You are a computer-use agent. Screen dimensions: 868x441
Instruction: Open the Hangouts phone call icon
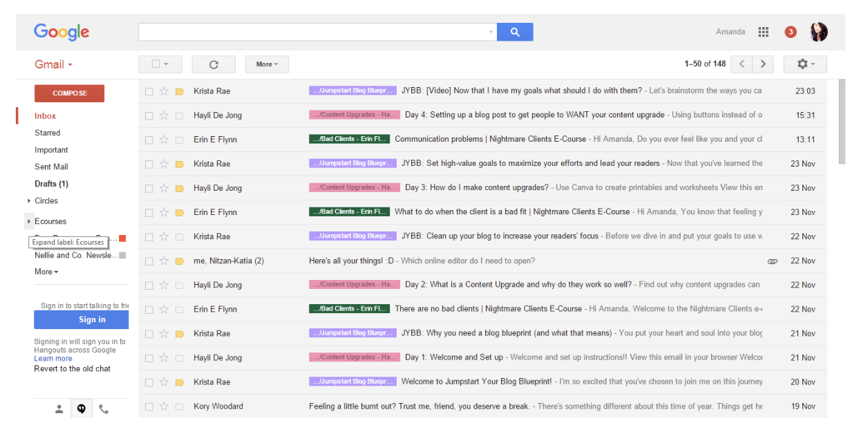click(x=104, y=408)
